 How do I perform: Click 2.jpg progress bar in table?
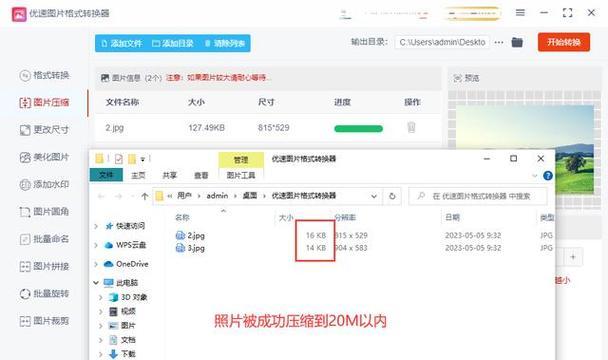pyautogui.click(x=358, y=129)
